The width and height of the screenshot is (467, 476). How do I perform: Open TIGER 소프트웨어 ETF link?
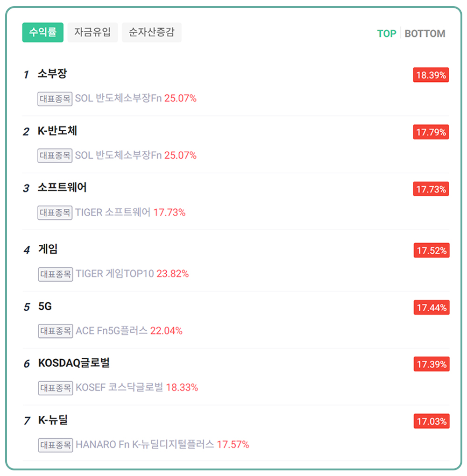(113, 213)
